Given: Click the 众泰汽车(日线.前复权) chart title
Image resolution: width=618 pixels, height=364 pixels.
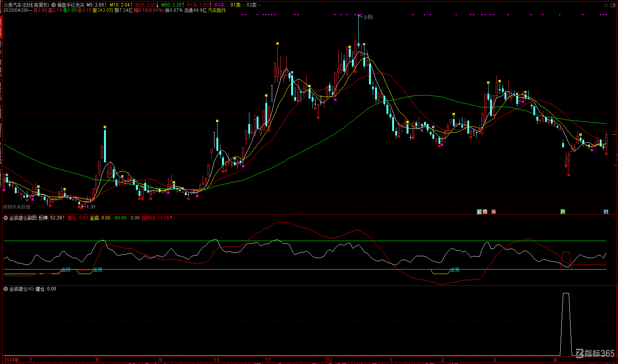Looking at the screenshot, I should [x=26, y=5].
